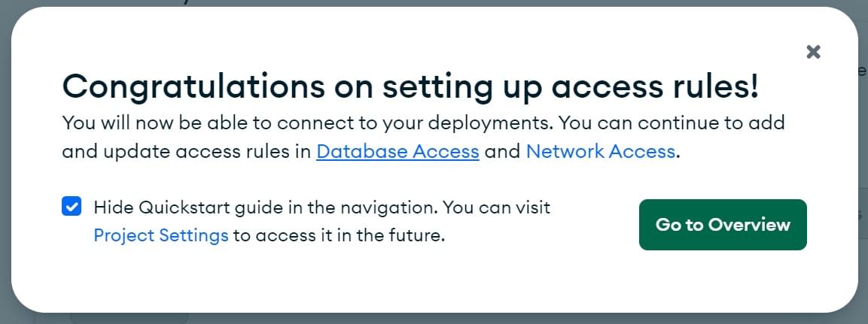This screenshot has width=868, height=324.
Task: Disable hiding the Quickstart guide
Action: tap(72, 207)
